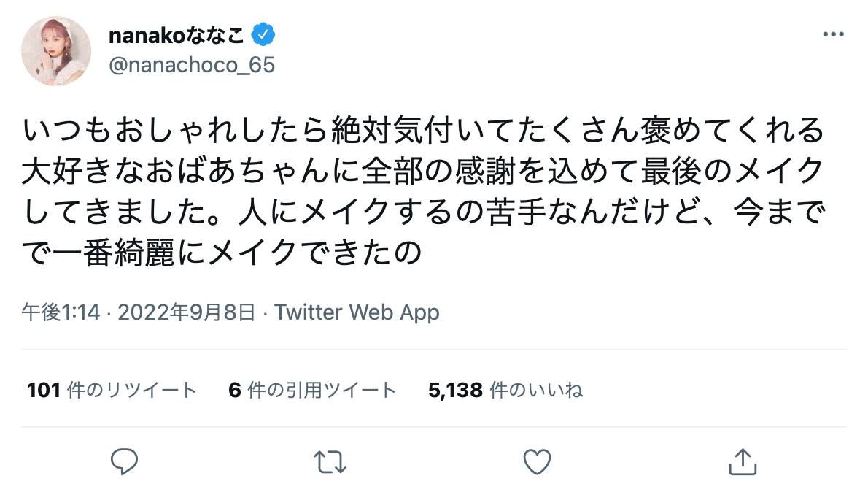Open the 件のいいね likes label
868x492 pixels.
tap(536, 390)
